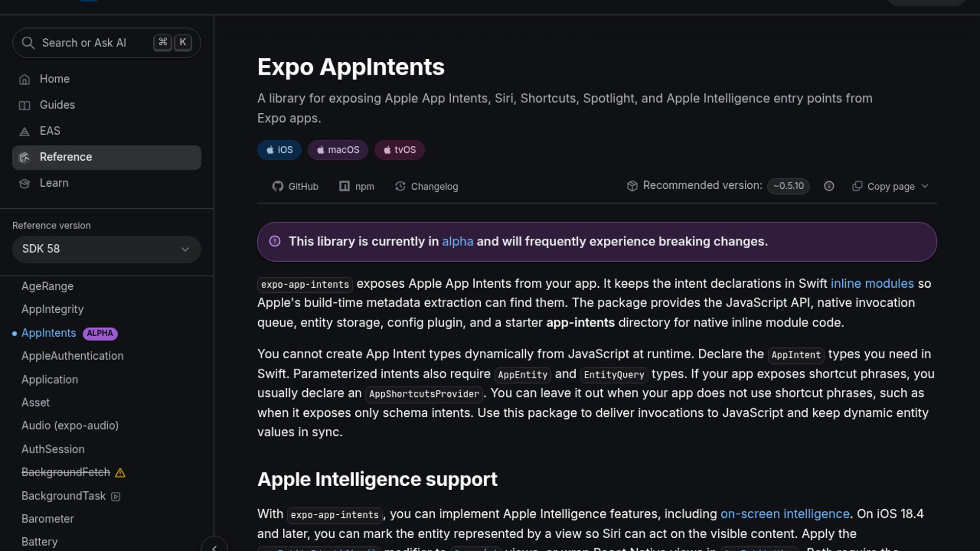
Task: Click the npm package link
Action: pyautogui.click(x=356, y=186)
